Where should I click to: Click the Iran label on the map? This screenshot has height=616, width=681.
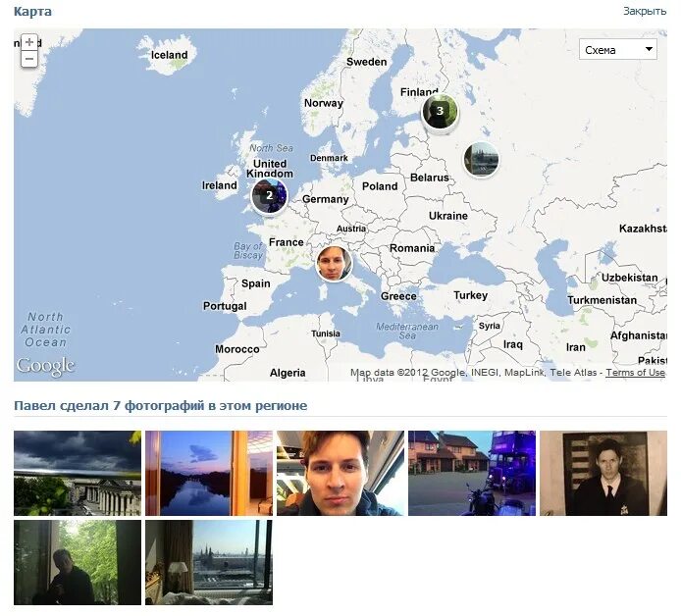575,347
